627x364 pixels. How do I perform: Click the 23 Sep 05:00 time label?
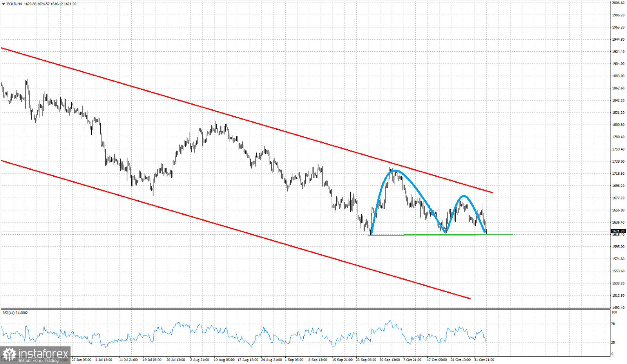pyautogui.click(x=366, y=360)
